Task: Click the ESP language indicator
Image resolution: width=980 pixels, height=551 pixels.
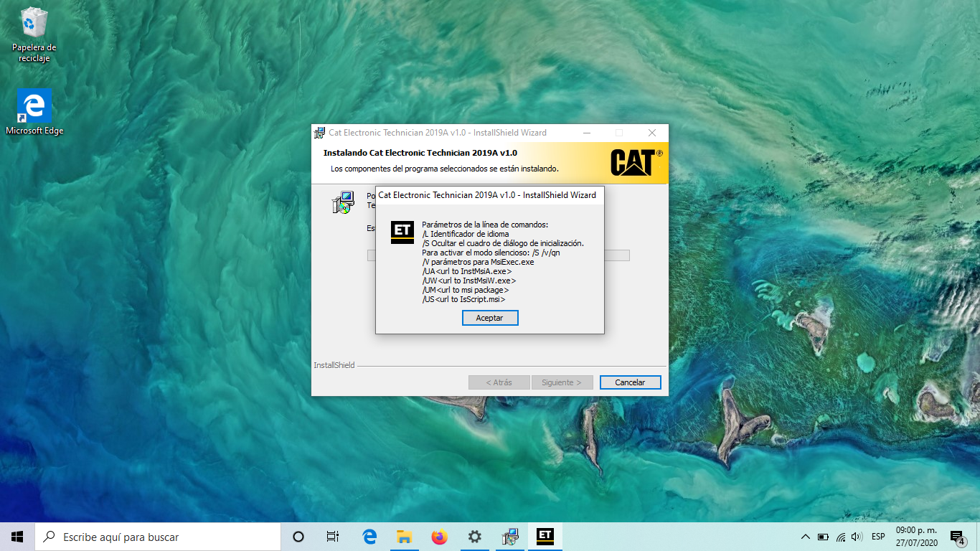Action: (878, 537)
